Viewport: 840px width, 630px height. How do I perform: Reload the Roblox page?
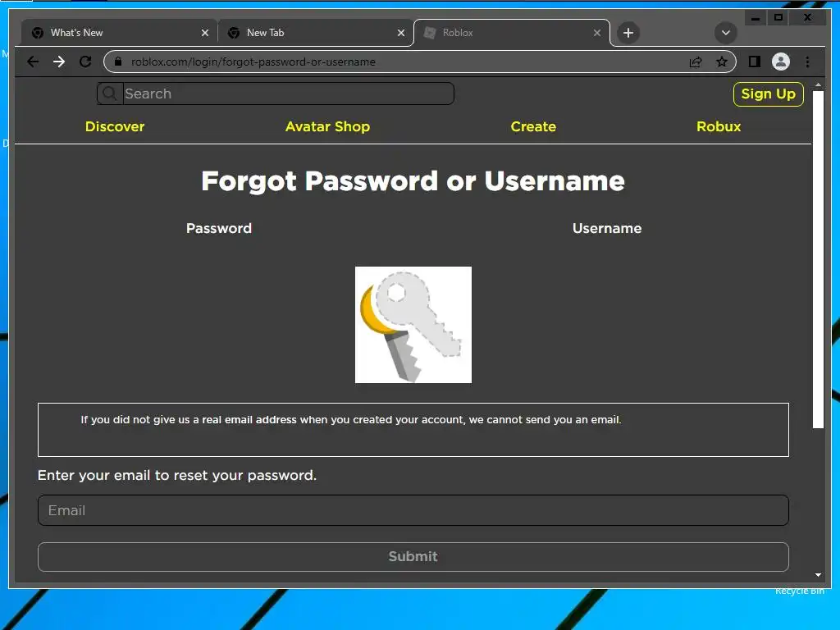pos(85,62)
